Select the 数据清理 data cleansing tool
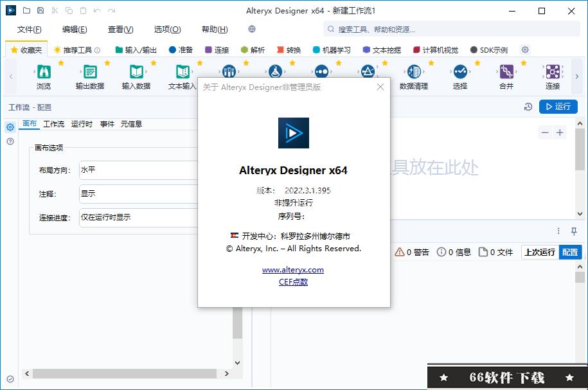This screenshot has height=390, width=588. pyautogui.click(x=414, y=77)
